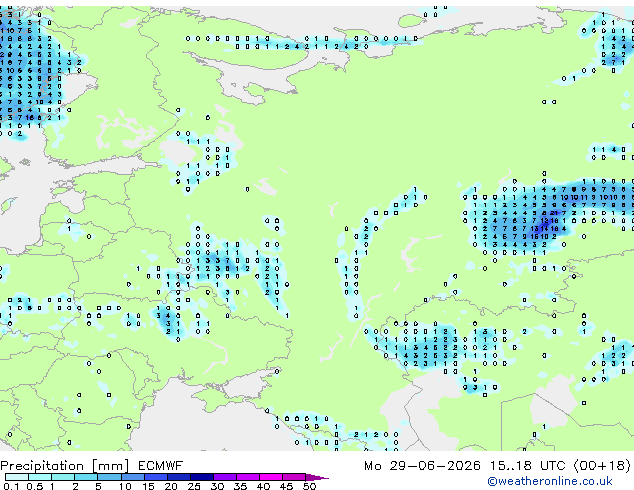The height and width of the screenshot is (490, 634).
Task: Click the 1 to 2 mm legend swatch
Action: [x=63, y=477]
